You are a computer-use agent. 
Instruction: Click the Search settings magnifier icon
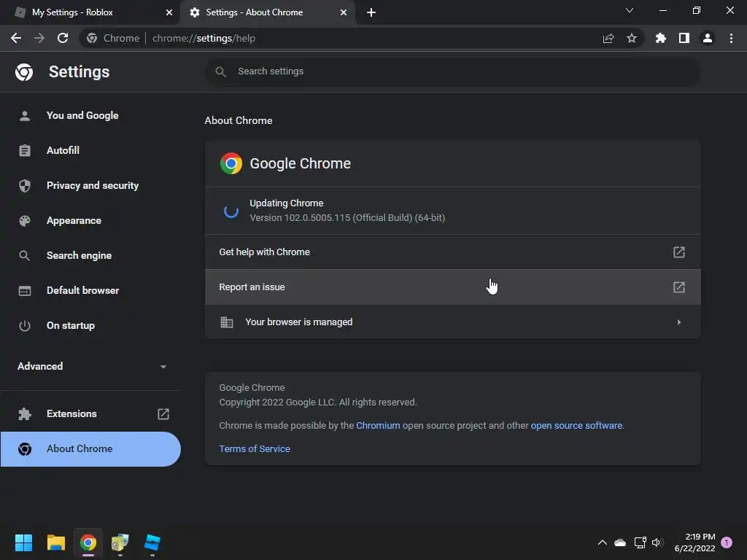click(220, 71)
